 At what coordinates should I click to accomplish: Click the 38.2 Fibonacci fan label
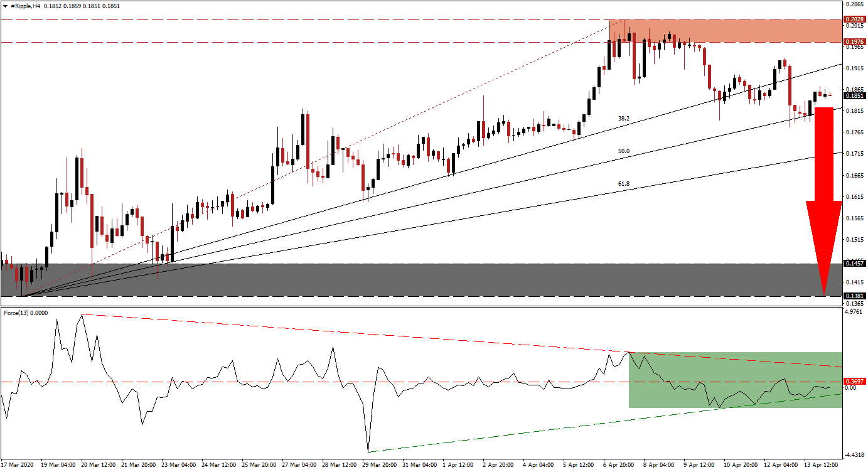click(624, 118)
